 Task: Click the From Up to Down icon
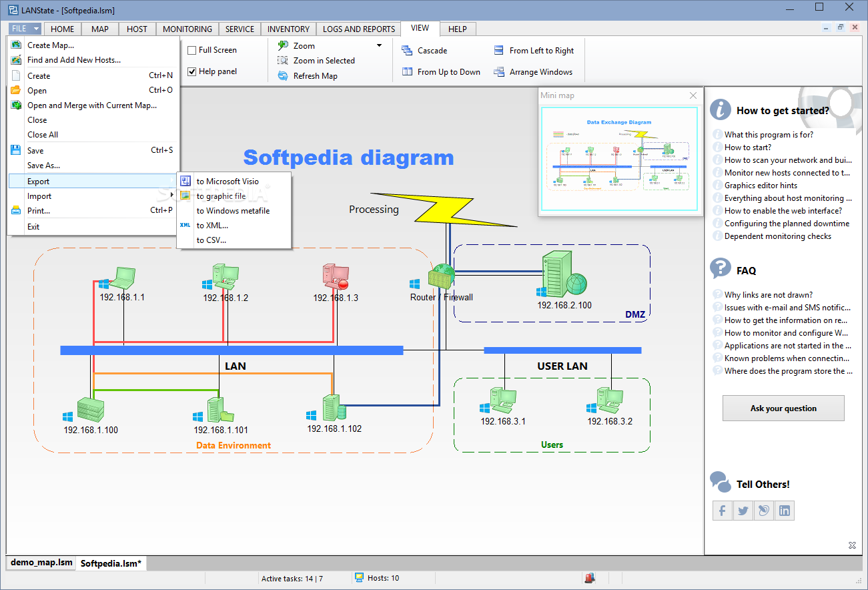407,71
